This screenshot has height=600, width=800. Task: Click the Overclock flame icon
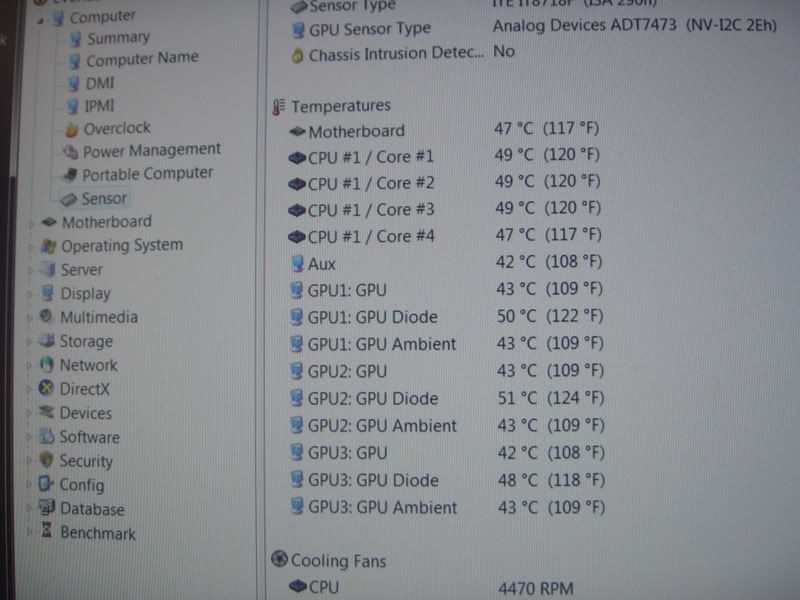(x=71, y=129)
